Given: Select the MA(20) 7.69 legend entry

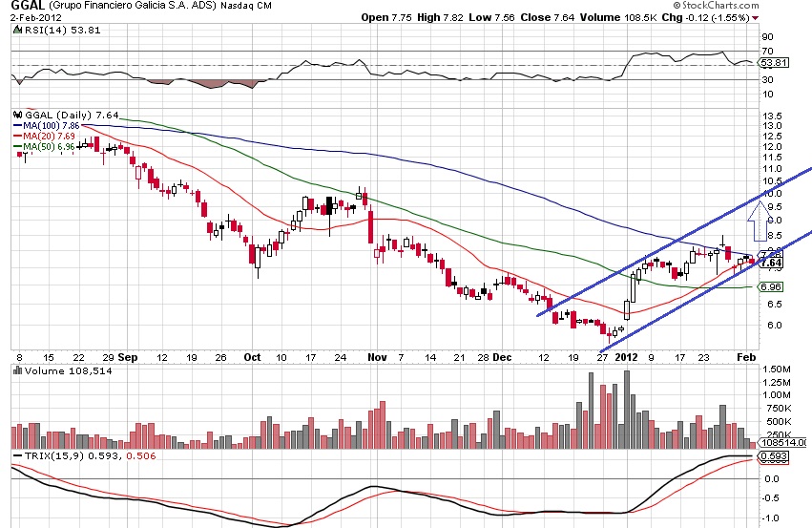Looking at the screenshot, I should tap(44, 137).
